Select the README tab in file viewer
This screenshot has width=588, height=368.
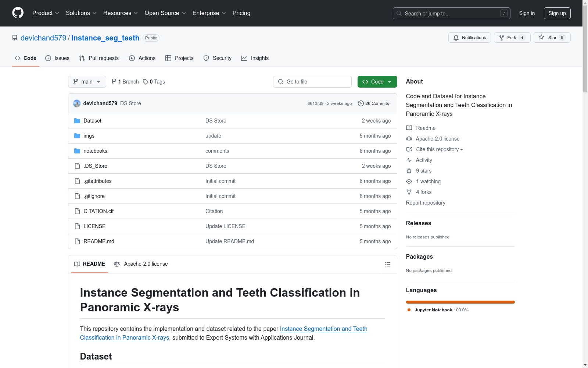[x=90, y=264]
